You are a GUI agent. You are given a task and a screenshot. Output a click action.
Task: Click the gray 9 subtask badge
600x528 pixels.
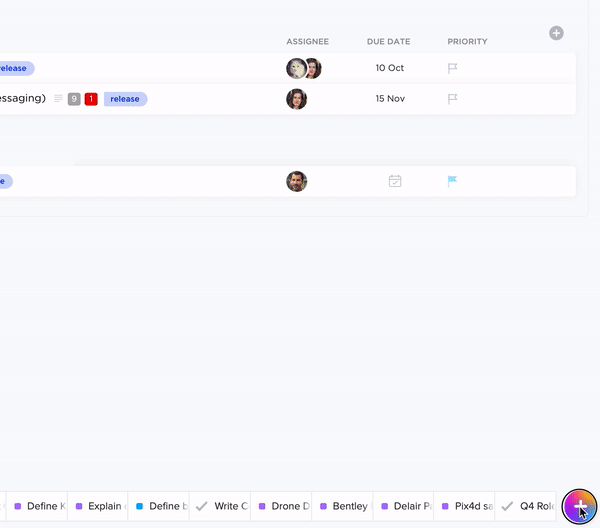click(x=74, y=99)
